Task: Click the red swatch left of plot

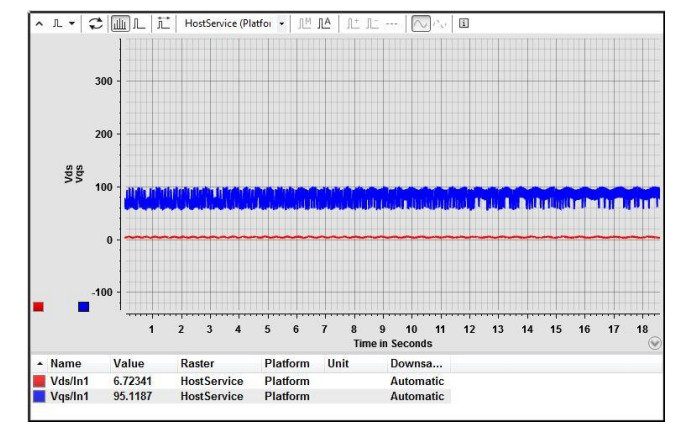Action: 38,307
